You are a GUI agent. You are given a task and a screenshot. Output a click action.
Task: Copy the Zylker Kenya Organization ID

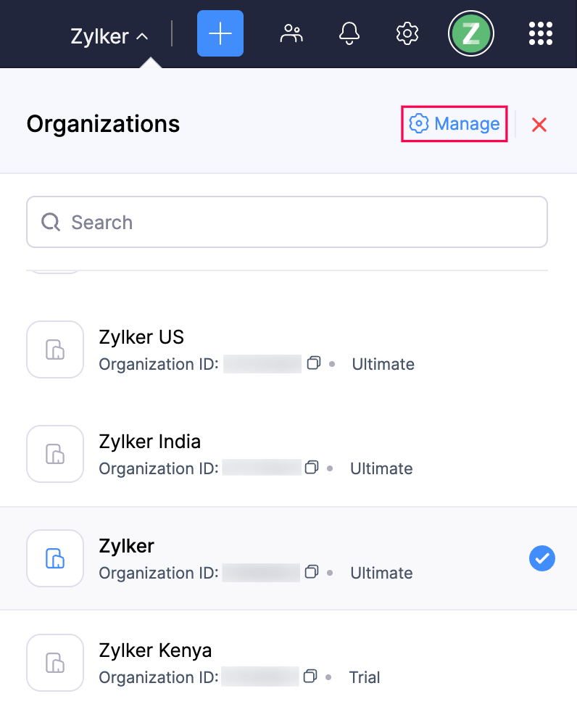pyautogui.click(x=311, y=677)
